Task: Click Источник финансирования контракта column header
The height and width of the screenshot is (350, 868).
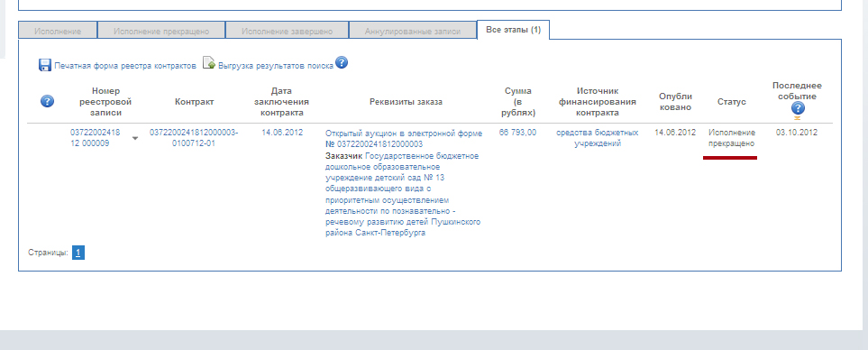Action: 598,101
